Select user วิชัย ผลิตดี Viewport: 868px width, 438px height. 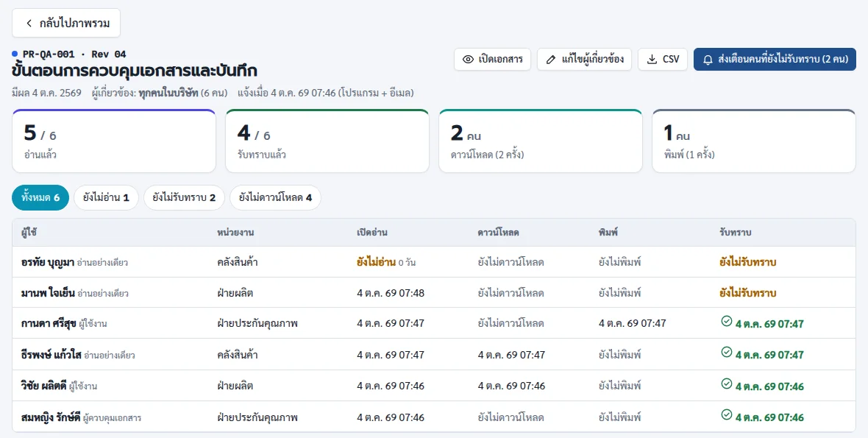click(x=43, y=386)
